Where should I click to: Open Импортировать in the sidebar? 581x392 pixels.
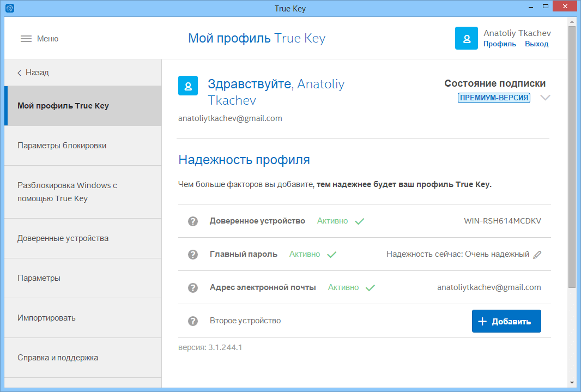tap(46, 318)
